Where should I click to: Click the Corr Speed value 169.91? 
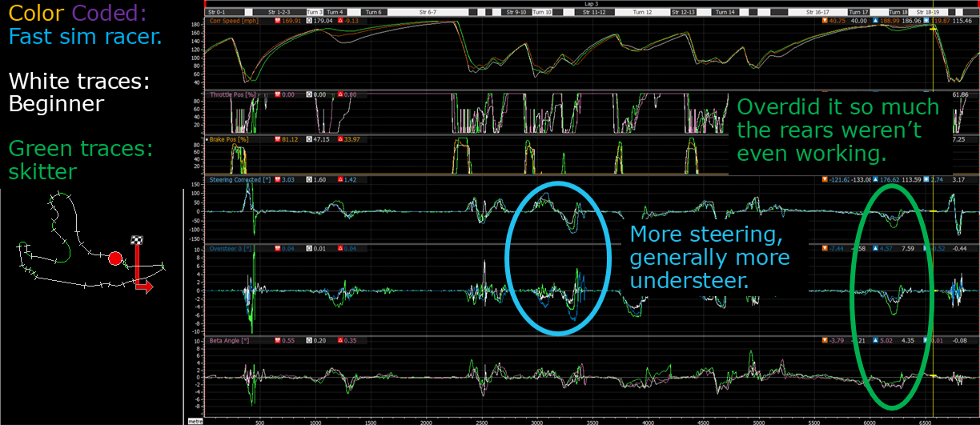click(x=293, y=21)
